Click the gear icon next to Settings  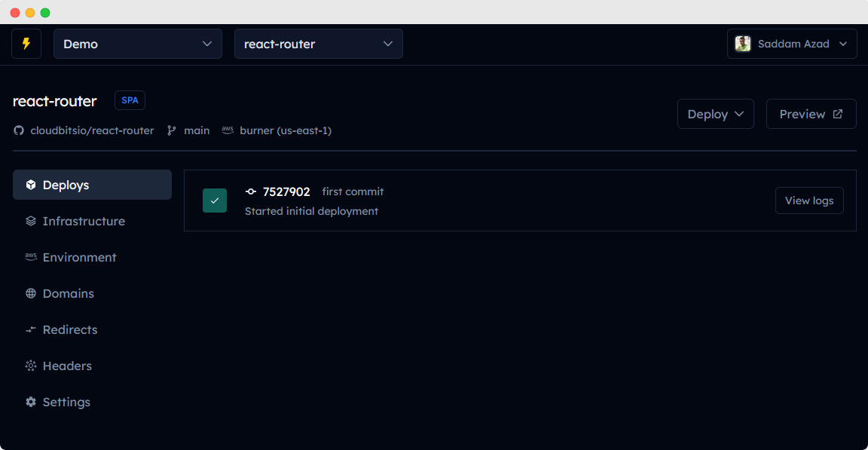30,402
